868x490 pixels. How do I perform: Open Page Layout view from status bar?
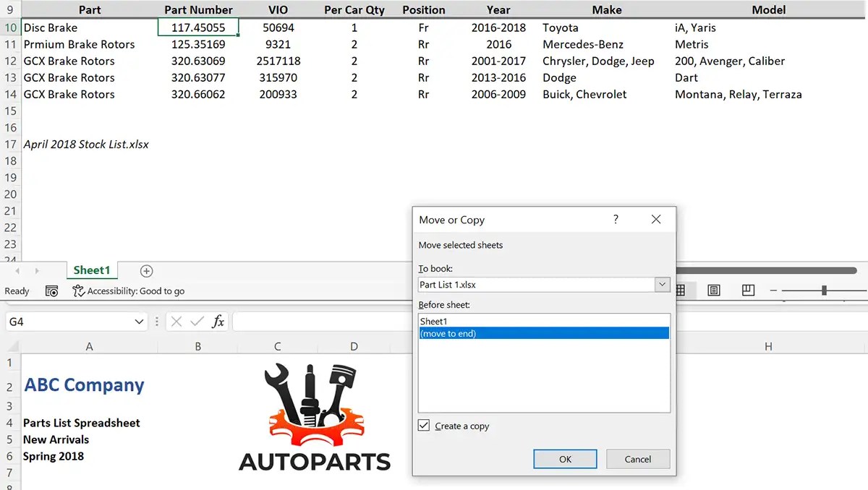pos(714,290)
